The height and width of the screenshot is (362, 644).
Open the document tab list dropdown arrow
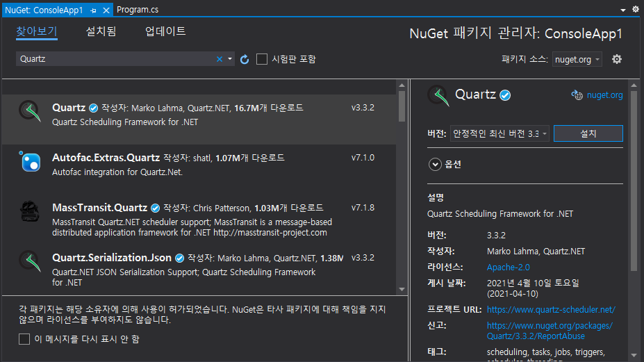[622, 10]
